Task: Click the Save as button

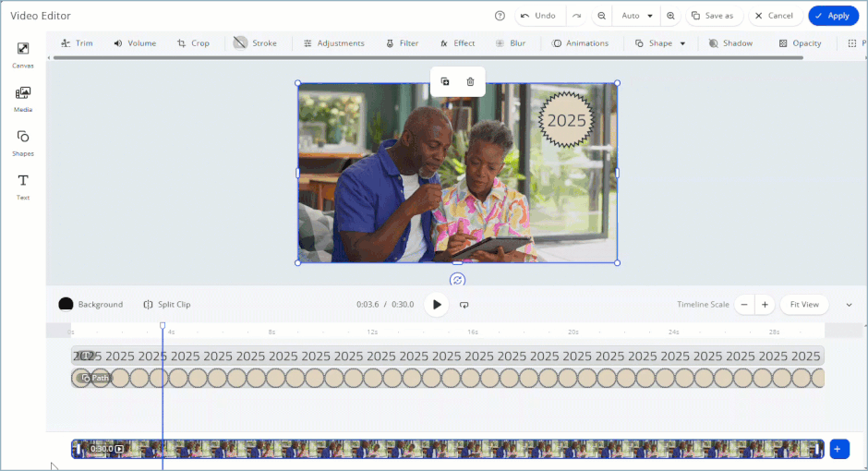Action: [x=714, y=16]
